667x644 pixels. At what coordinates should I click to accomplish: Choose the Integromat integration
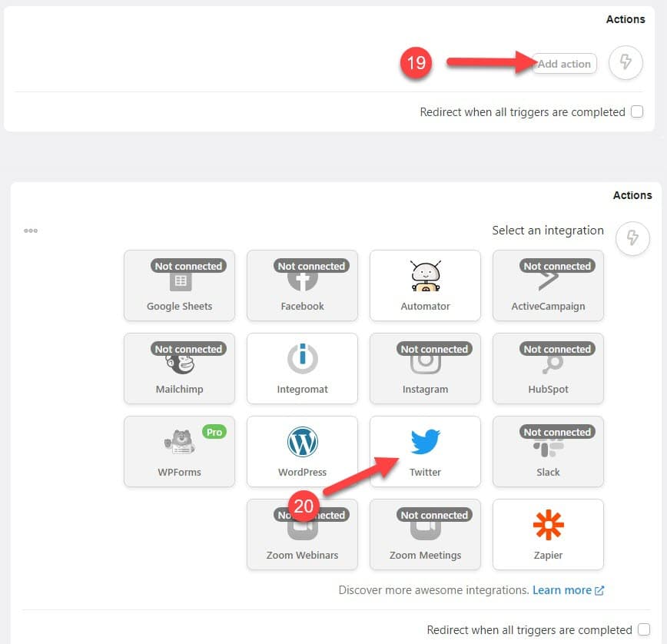click(302, 368)
